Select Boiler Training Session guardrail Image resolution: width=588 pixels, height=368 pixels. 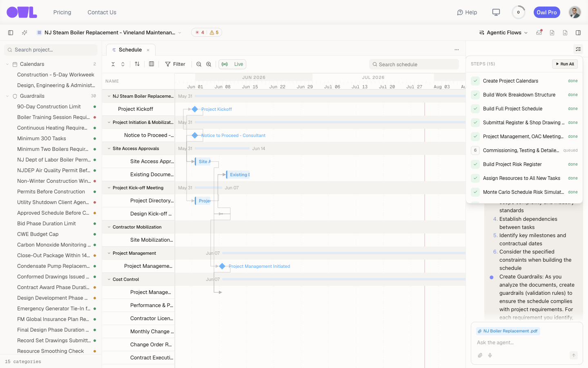(53, 117)
